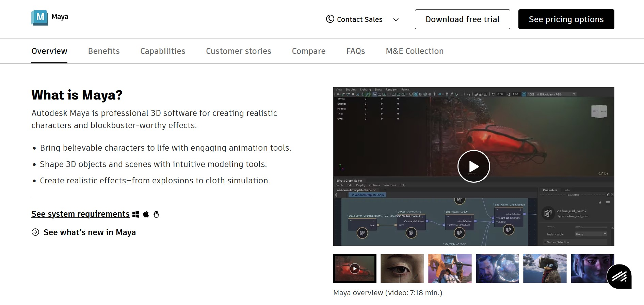The height and width of the screenshot is (305, 644).
Task: Expand the Contact Sales dropdown chevron
Action: click(396, 20)
